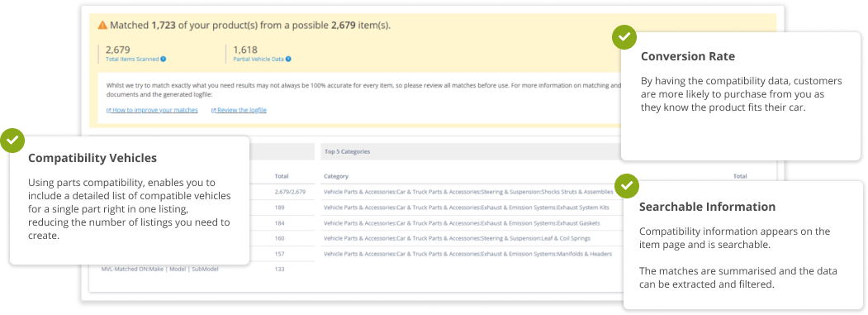Click the 2,679/2,679 total value
Viewport: 868px width, 315px height.
tap(290, 192)
